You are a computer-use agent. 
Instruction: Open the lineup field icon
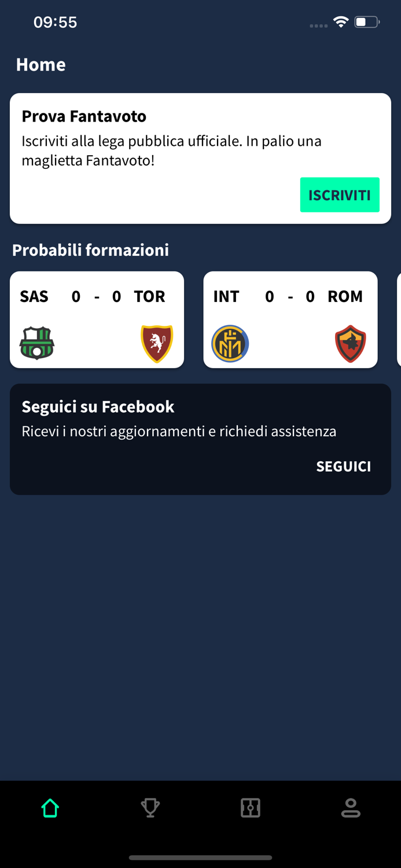click(251, 808)
